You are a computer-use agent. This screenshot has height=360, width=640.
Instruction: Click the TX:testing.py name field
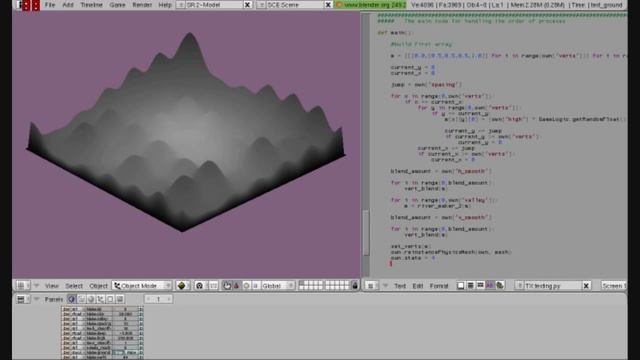[553, 286]
